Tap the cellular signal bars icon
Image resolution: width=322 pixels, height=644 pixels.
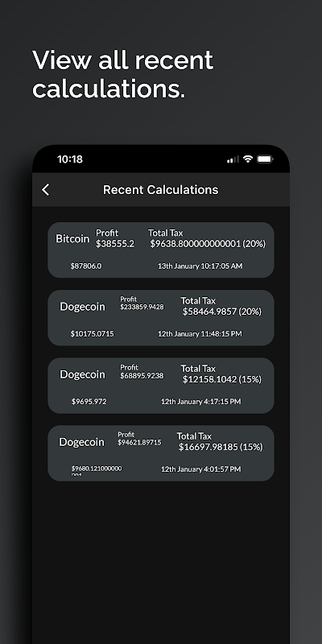233,159
